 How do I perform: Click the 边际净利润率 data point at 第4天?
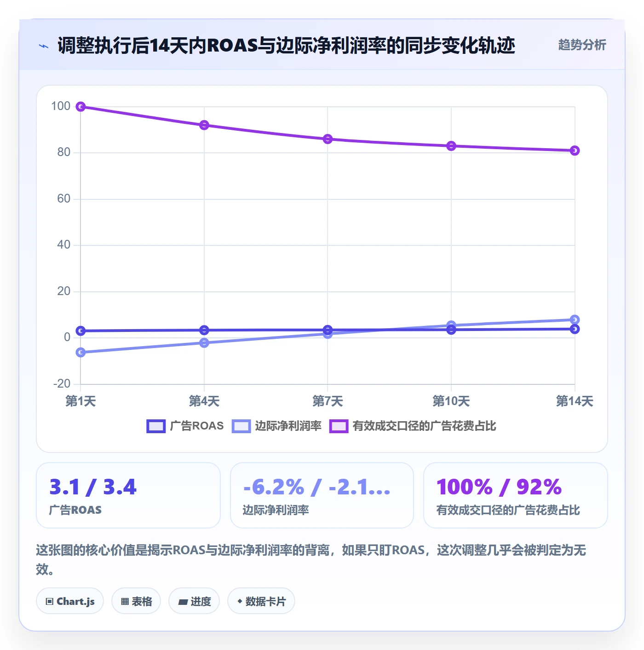(204, 343)
